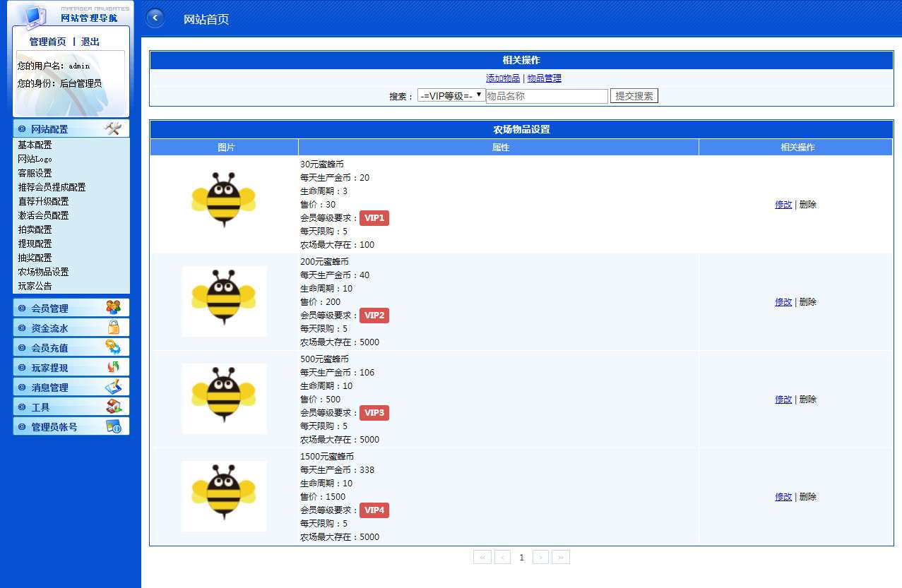902x588 pixels.
Task: Click the info icon beside 管理员帐号
Action: 113,426
